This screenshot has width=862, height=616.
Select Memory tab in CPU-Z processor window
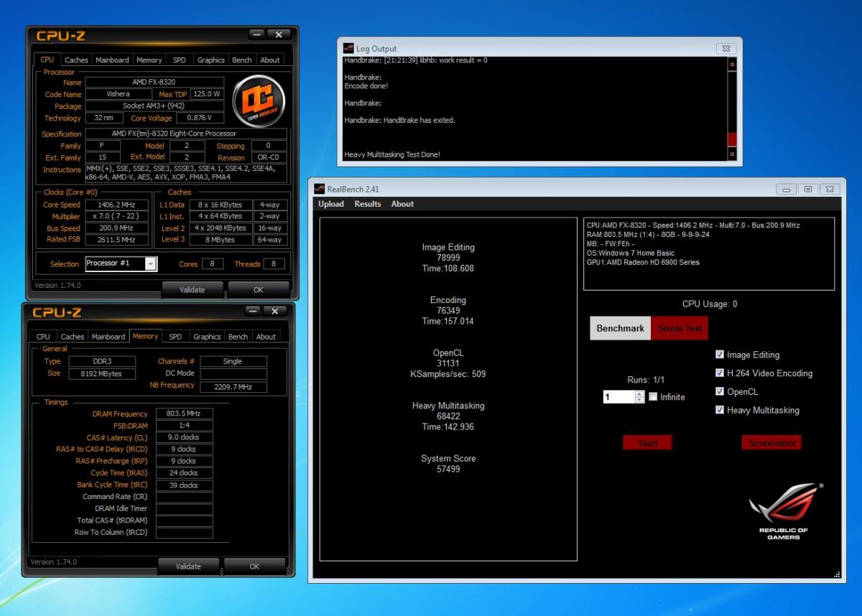pyautogui.click(x=149, y=60)
